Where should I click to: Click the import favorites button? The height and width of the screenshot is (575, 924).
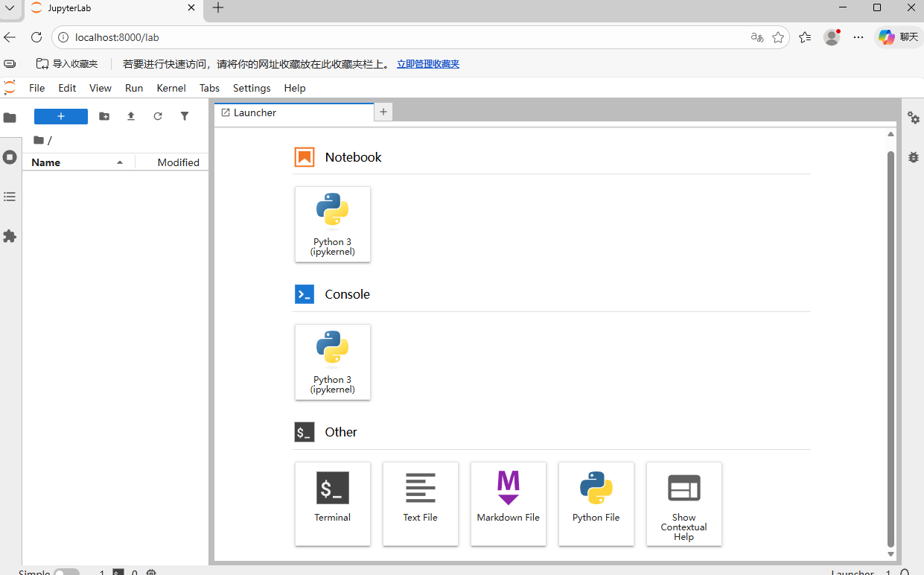click(x=67, y=64)
